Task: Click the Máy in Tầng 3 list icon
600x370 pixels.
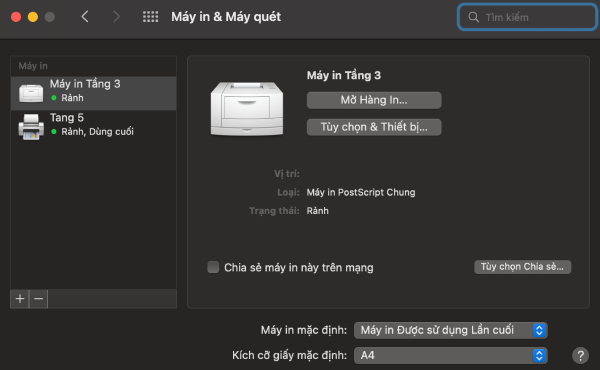Action: coord(31,93)
